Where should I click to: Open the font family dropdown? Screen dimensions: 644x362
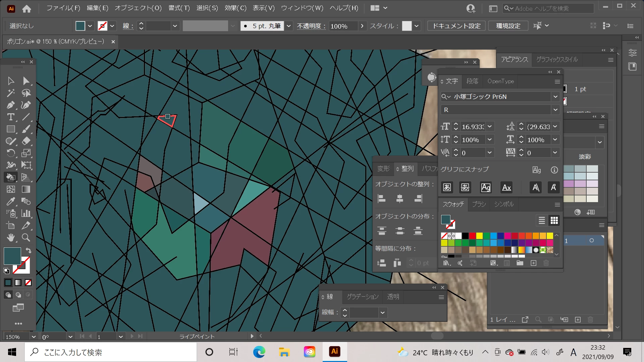pyautogui.click(x=555, y=97)
